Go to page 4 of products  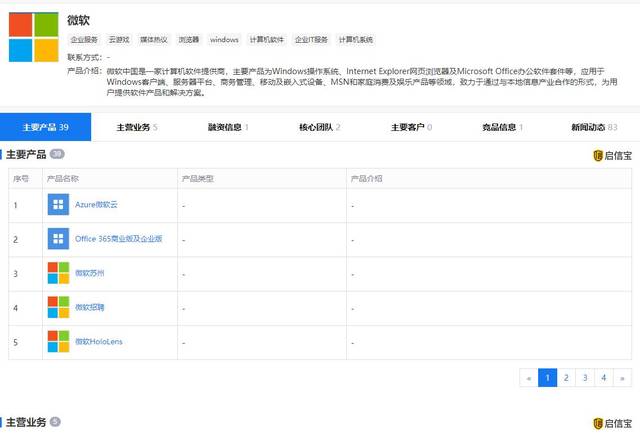[604, 378]
